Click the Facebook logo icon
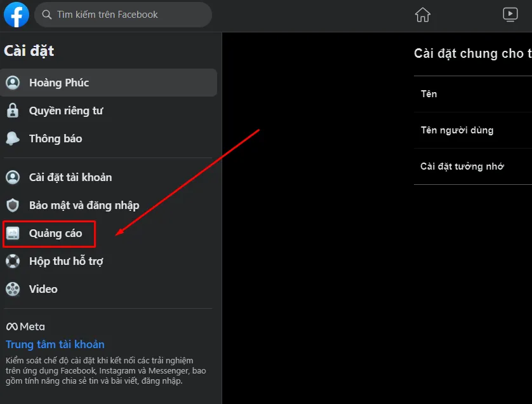This screenshot has width=532, height=404. 17,15
